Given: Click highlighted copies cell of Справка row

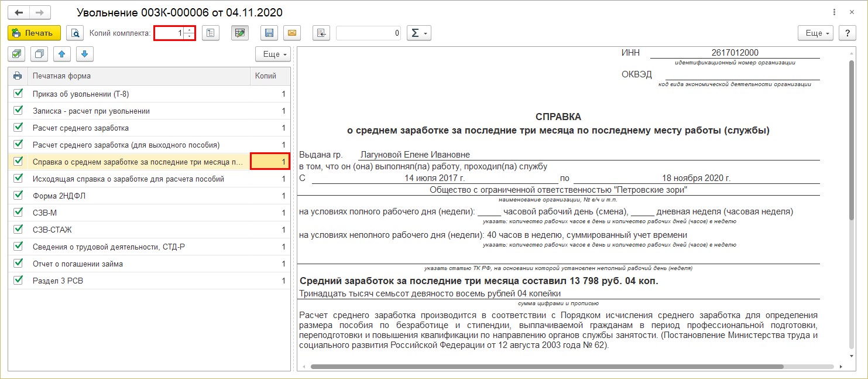Looking at the screenshot, I should pos(270,162).
